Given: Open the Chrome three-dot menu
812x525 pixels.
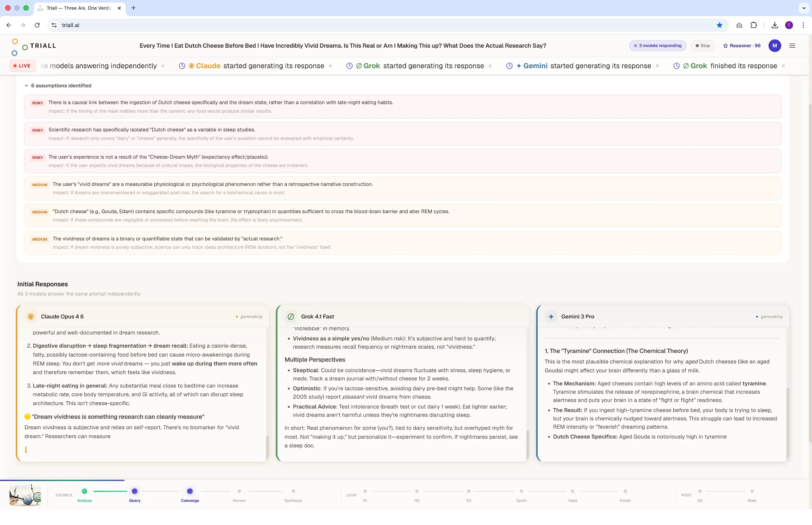Looking at the screenshot, I should (803, 25).
